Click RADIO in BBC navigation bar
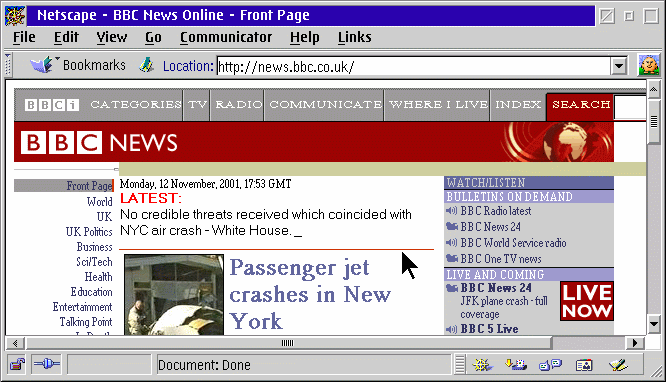This screenshot has width=666, height=382. tap(239, 105)
